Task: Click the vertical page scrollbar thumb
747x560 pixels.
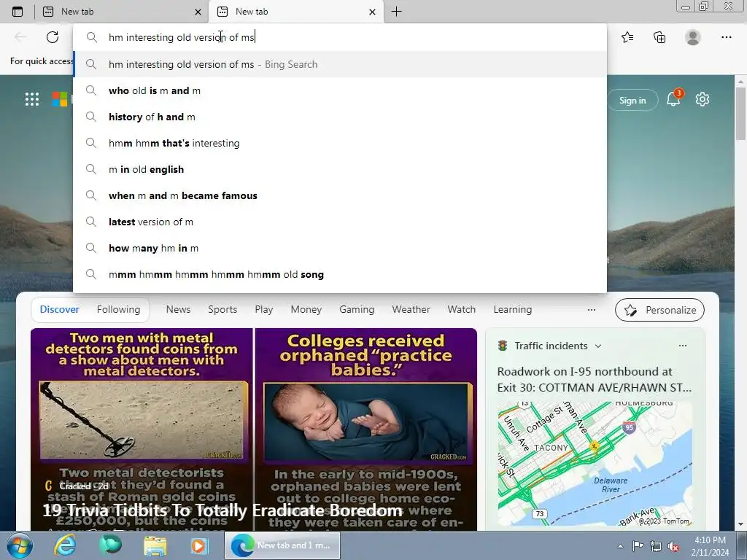Action: coord(740,114)
